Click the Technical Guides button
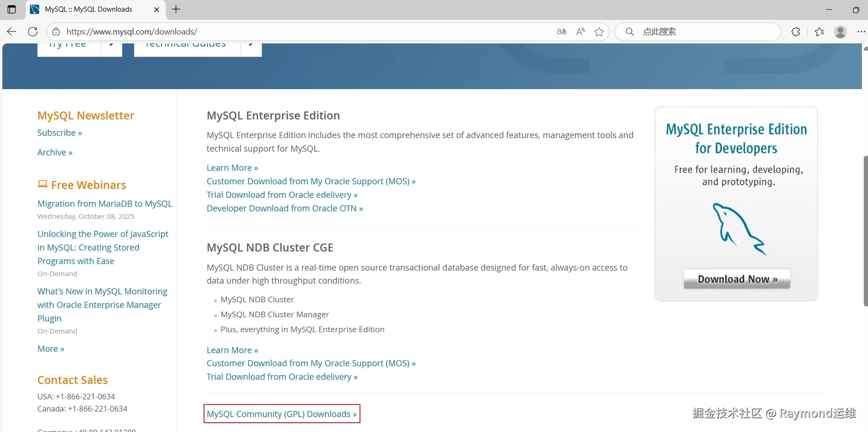This screenshot has height=432, width=868. click(198, 49)
